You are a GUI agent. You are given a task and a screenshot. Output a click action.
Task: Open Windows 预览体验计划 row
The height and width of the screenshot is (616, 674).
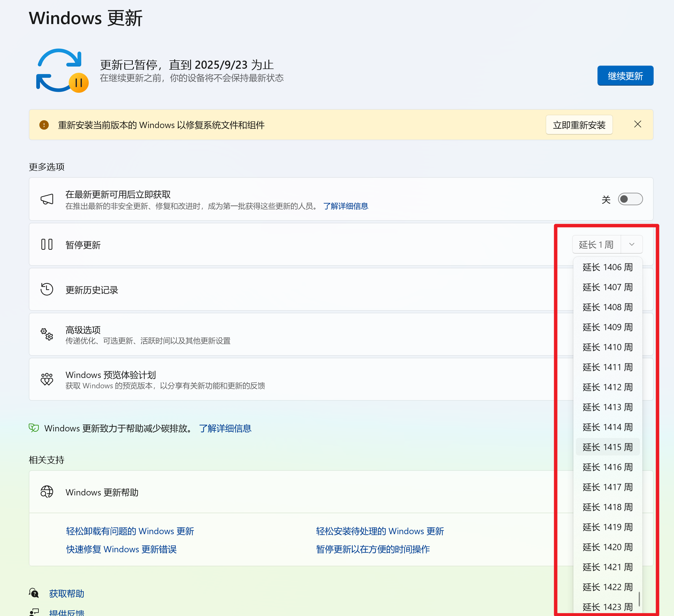point(341,379)
